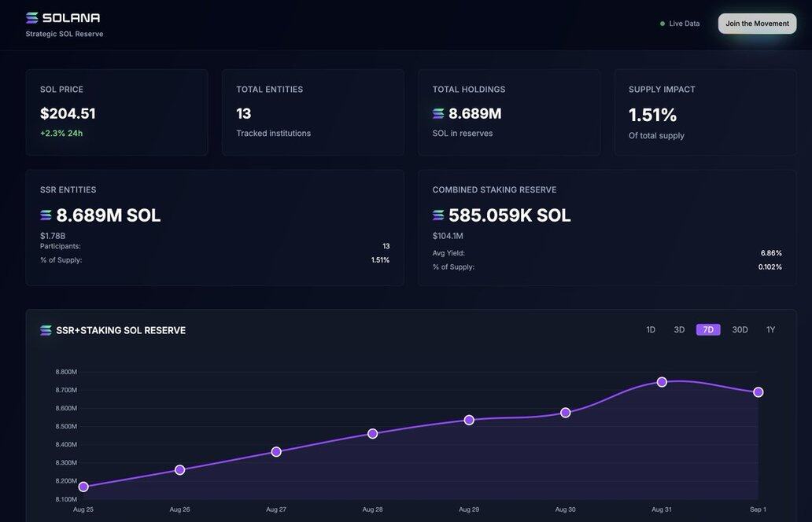Screen dimensions: 812x522
Task: Click the Aug 30 data point on chart
Action: coord(566,412)
